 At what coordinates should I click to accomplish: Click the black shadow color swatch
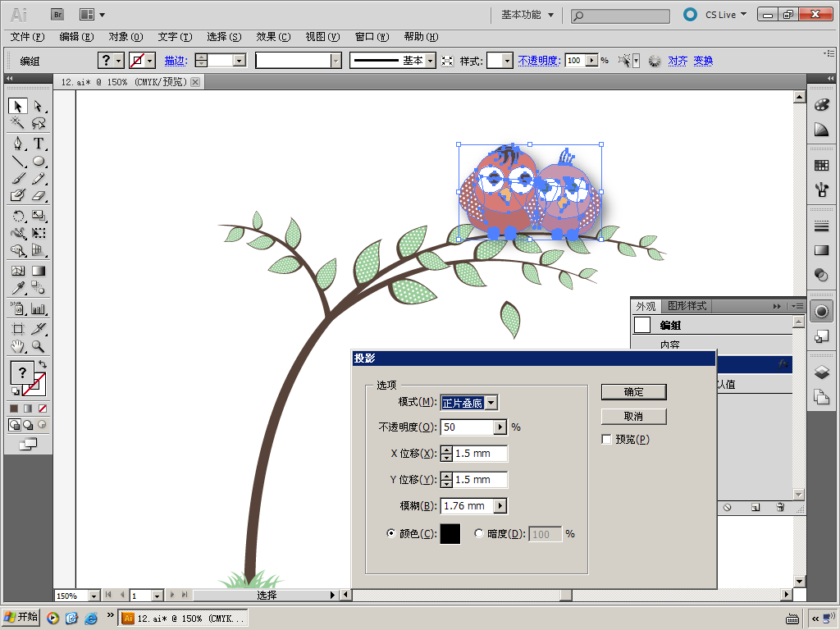click(x=450, y=534)
